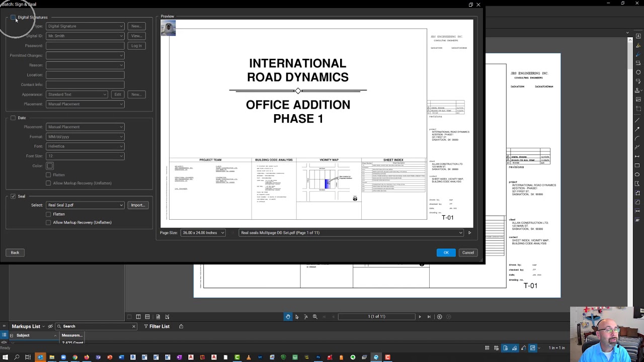Image resolution: width=644 pixels, height=362 pixels.
Task: Open the Page Size dropdown
Action: (x=203, y=233)
